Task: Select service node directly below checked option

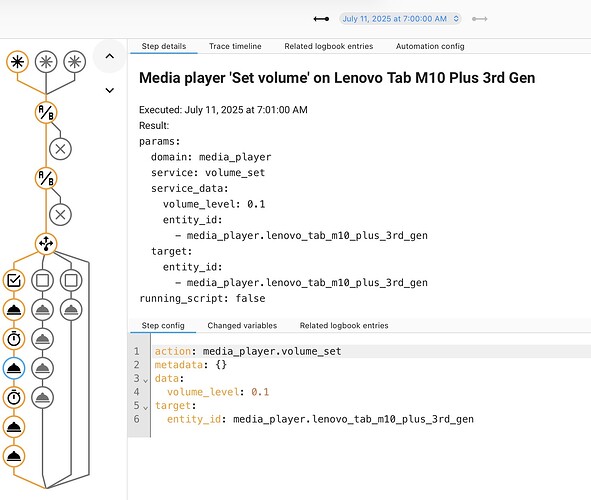Action: (14, 310)
